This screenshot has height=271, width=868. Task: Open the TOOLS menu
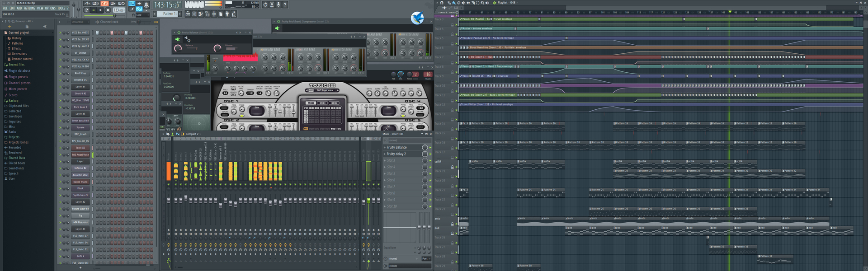click(61, 8)
